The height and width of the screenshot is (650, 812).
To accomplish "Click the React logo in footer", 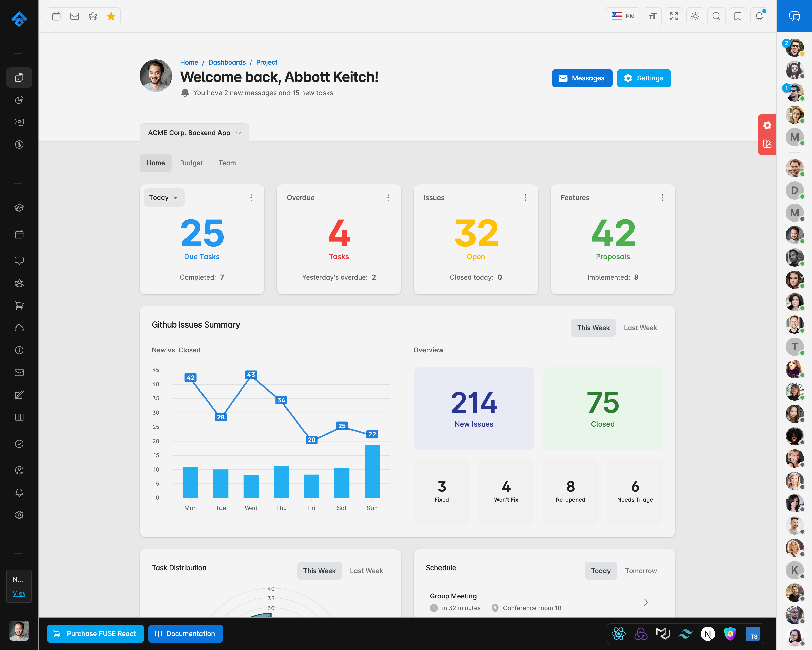I will click(618, 633).
